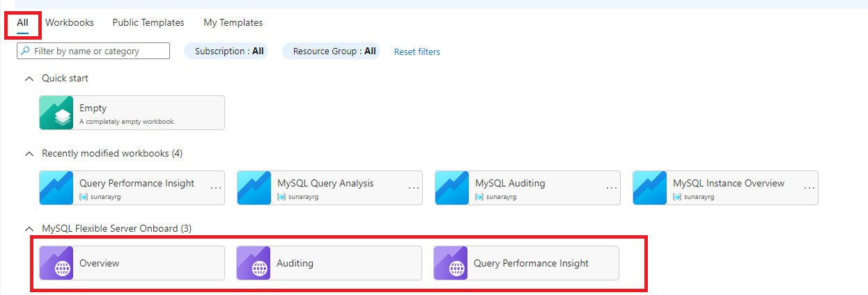
Task: Click the MySQL Instance Overview workbook icon
Action: tap(650, 188)
